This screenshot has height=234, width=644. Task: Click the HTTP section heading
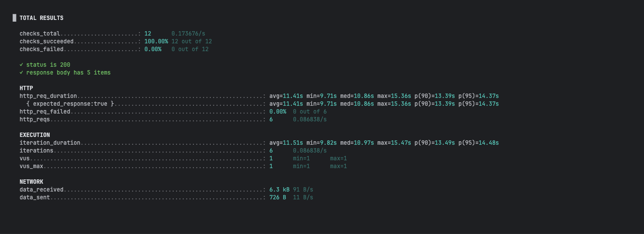click(x=26, y=88)
